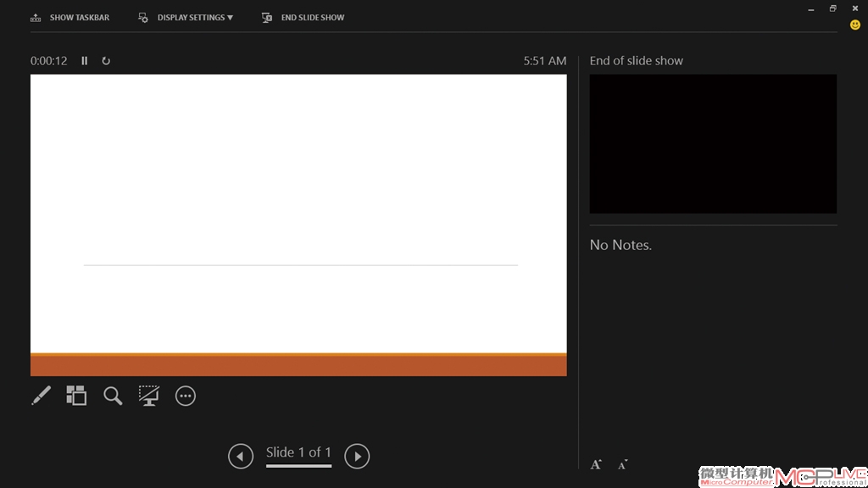The height and width of the screenshot is (488, 868).
Task: Click the next slide preview thumbnail
Action: point(713,144)
